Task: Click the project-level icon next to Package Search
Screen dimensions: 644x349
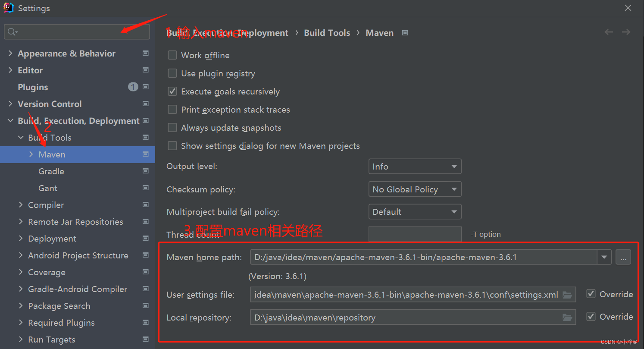Action: pyautogui.click(x=146, y=306)
